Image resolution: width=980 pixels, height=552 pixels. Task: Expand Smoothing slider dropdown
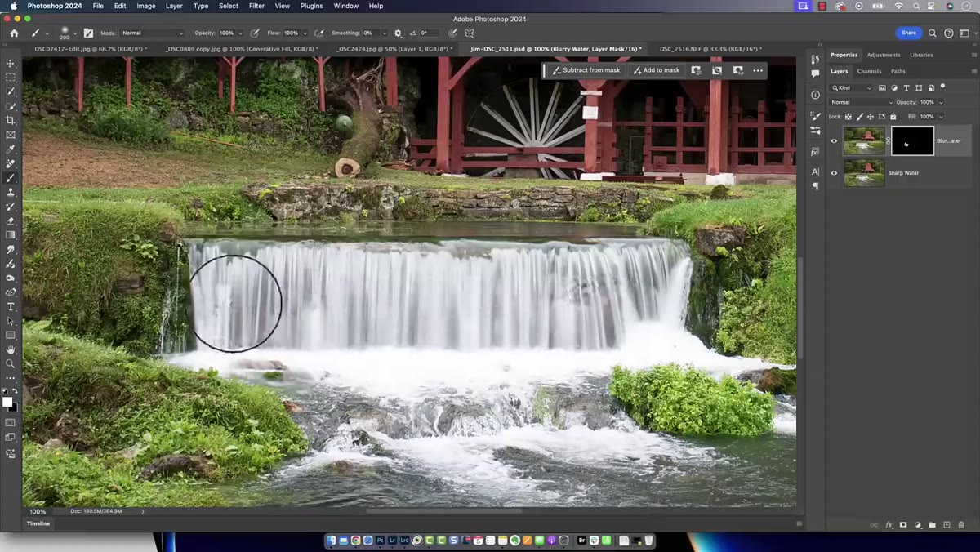[384, 33]
